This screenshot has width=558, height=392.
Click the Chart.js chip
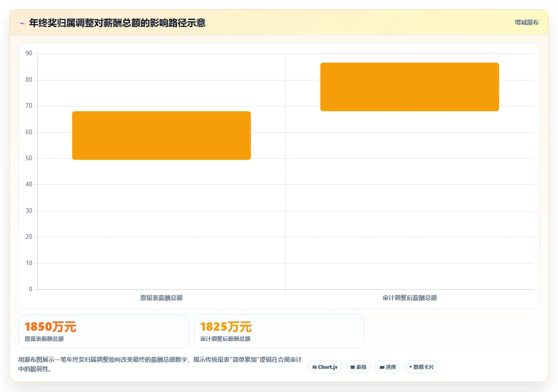pyautogui.click(x=325, y=367)
